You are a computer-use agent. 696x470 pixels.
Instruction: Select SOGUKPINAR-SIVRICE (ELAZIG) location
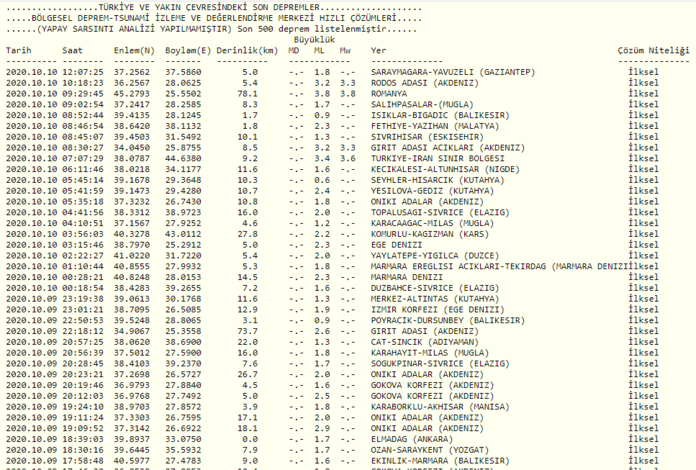440,363
